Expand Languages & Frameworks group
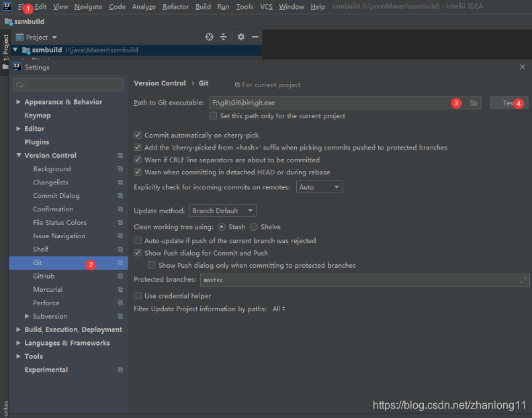The height and width of the screenshot is (418, 532). [18, 343]
